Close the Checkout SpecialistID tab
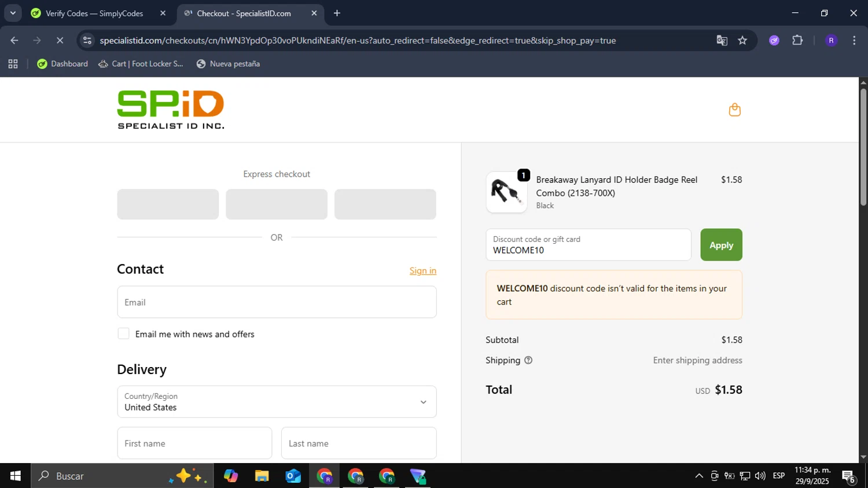Screen dimensions: 868x488 point(314,13)
